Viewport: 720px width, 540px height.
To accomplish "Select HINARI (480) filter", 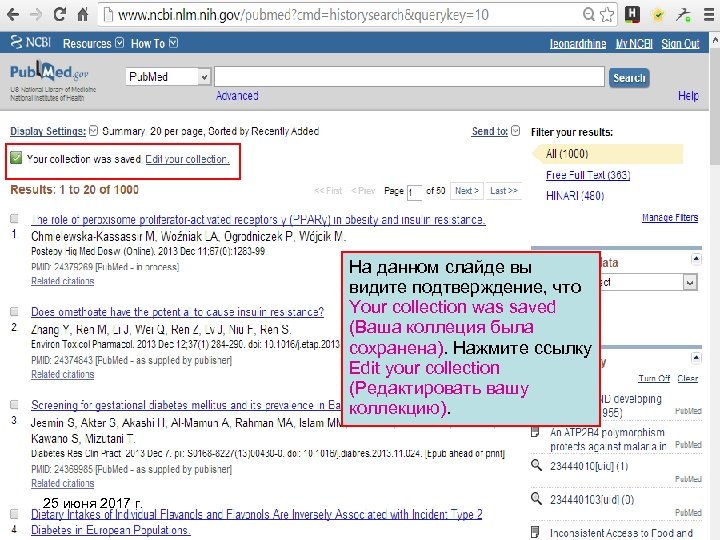I will click(574, 196).
